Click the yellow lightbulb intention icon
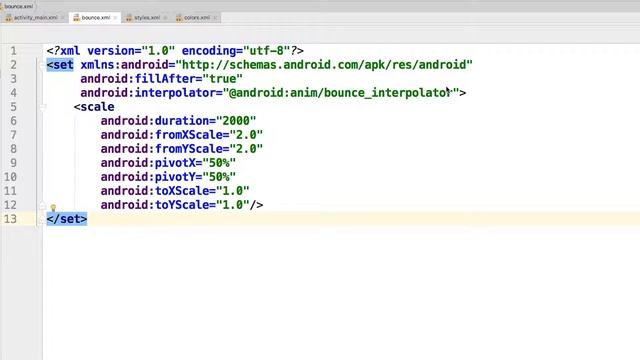Image resolution: width=640 pixels, height=360 pixels. pyautogui.click(x=53, y=208)
